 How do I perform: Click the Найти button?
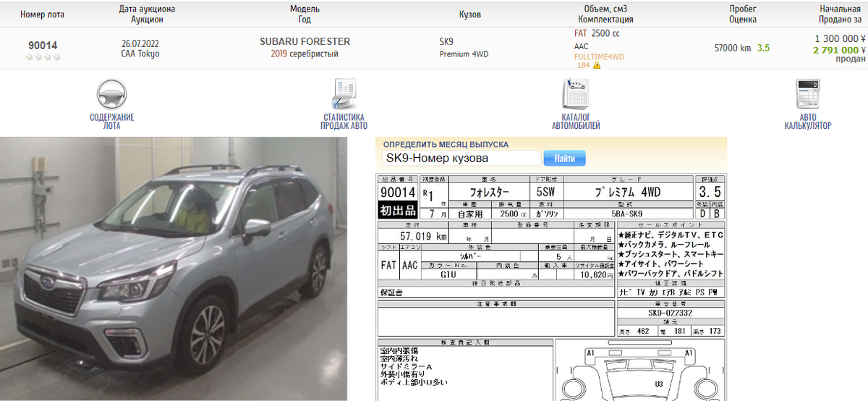coord(564,158)
